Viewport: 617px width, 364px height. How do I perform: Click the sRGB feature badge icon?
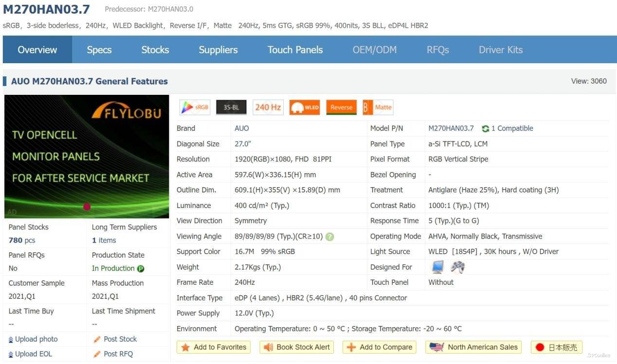195,107
